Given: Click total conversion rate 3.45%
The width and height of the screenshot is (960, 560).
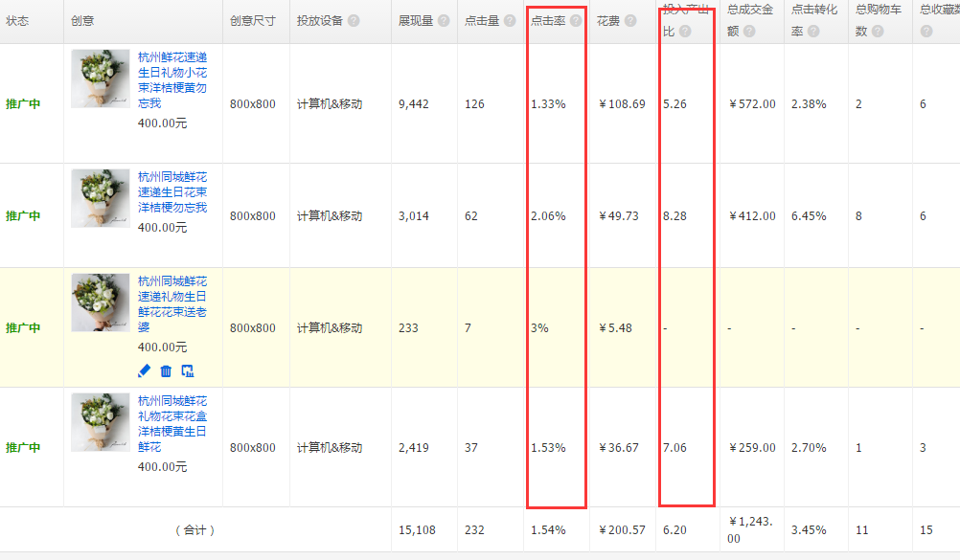Looking at the screenshot, I should [x=809, y=530].
